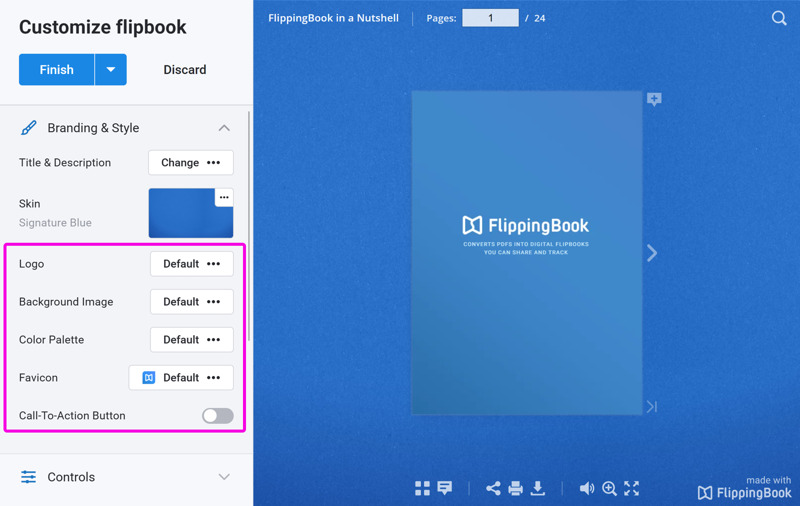
Task: Click the favicon preview icon
Action: click(x=148, y=377)
